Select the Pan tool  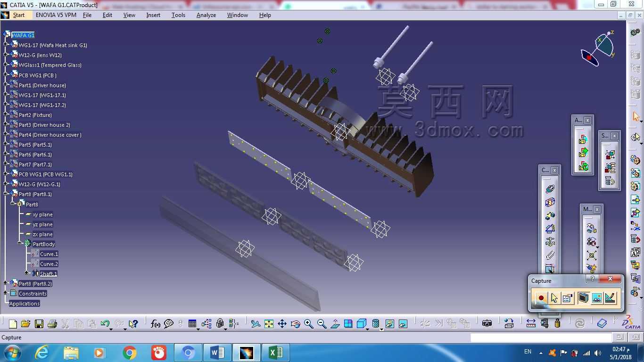point(282,324)
